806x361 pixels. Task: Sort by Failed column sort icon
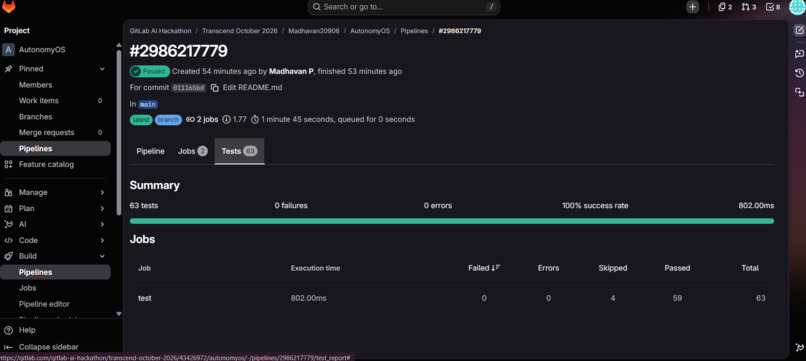(496, 268)
